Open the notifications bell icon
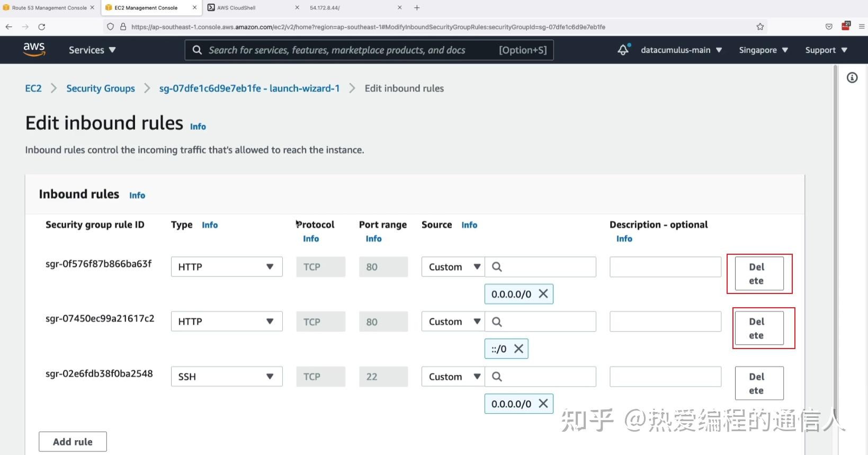 click(623, 50)
